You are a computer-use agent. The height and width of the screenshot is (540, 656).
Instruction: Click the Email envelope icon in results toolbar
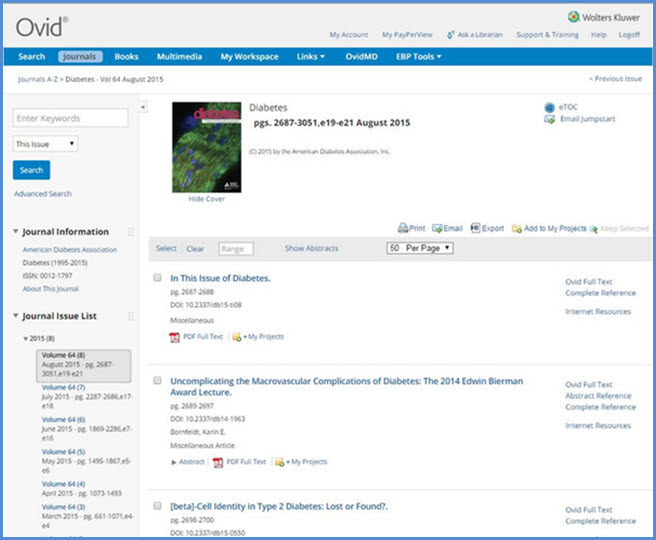[x=437, y=228]
